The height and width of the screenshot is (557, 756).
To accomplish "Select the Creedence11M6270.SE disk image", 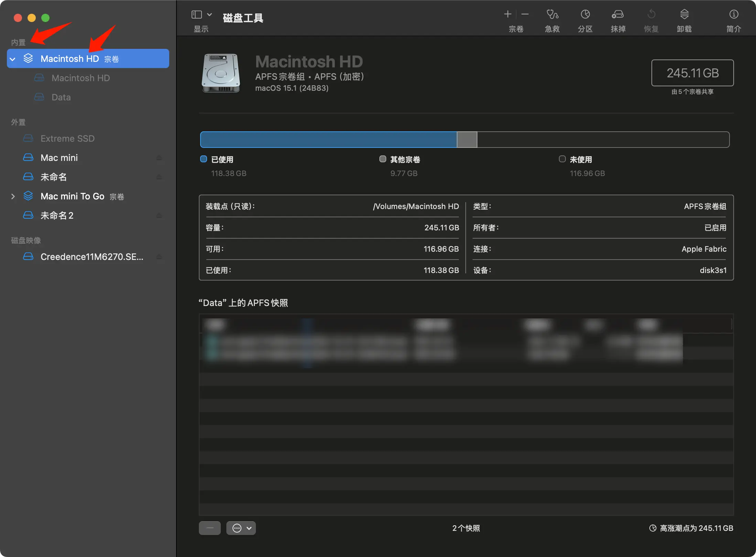I will (x=92, y=257).
